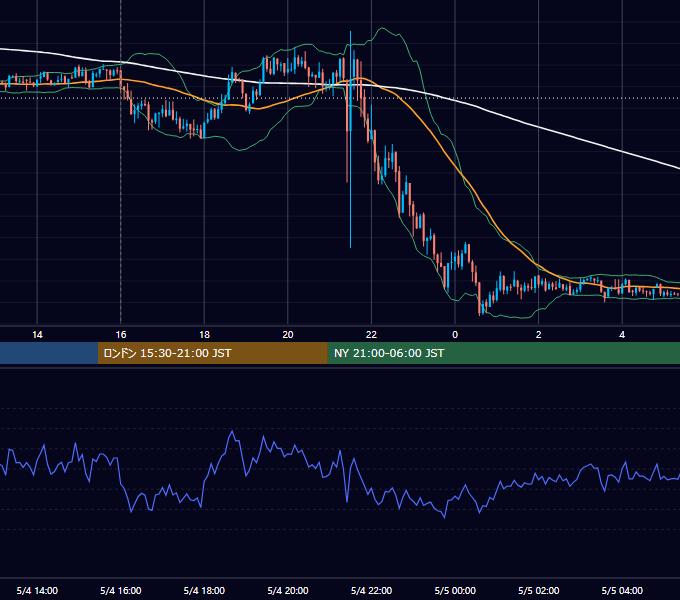Click the '5/4 22:00' date label
Image resolution: width=680 pixels, height=600 pixels.
371,590
